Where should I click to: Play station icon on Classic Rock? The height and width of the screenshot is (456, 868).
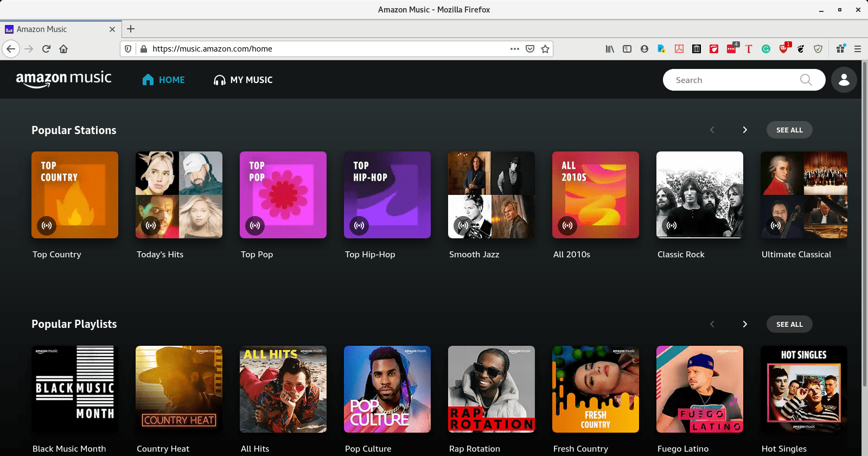point(672,225)
